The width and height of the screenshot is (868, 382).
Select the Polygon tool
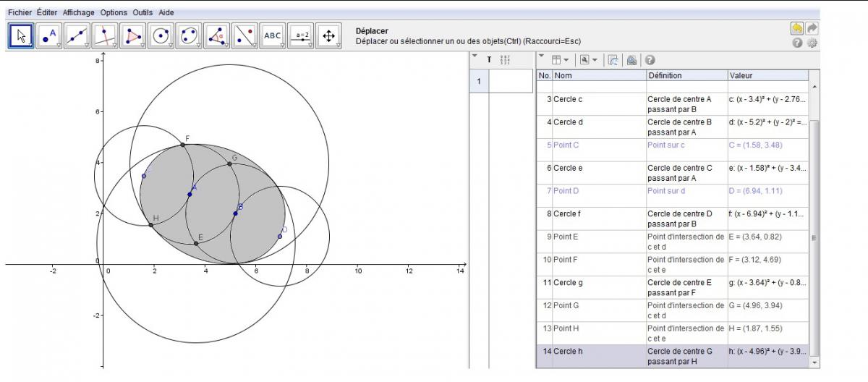click(134, 35)
